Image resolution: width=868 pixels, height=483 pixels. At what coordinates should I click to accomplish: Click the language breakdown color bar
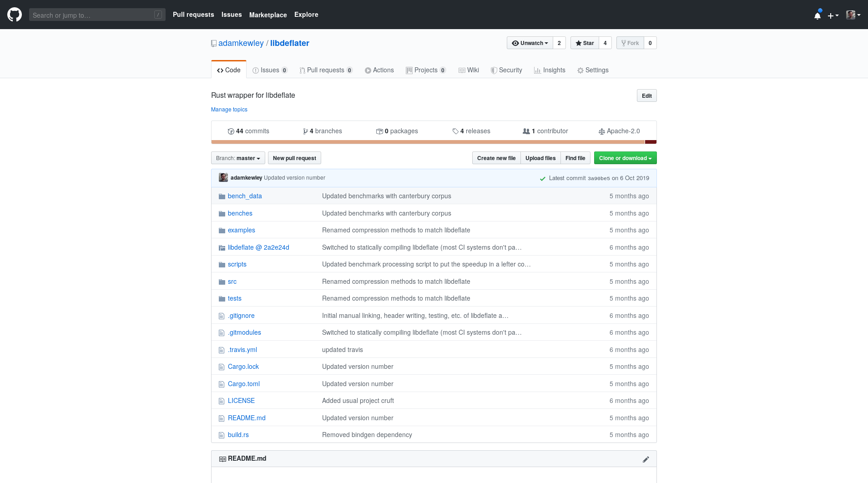point(434,142)
